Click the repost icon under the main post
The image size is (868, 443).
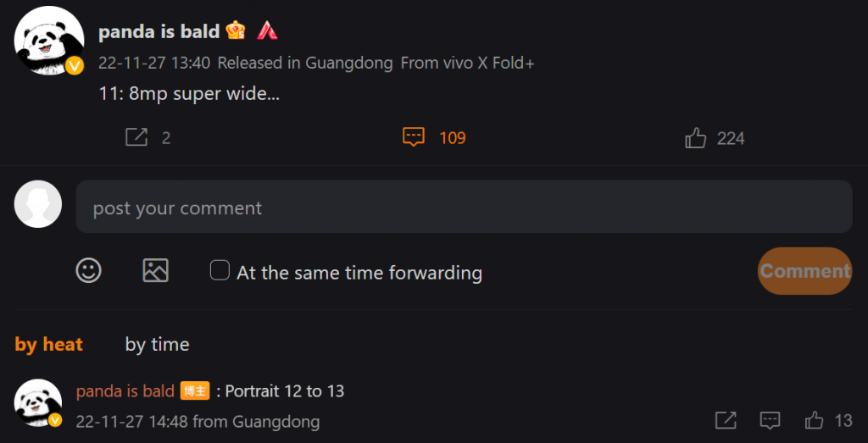point(136,137)
